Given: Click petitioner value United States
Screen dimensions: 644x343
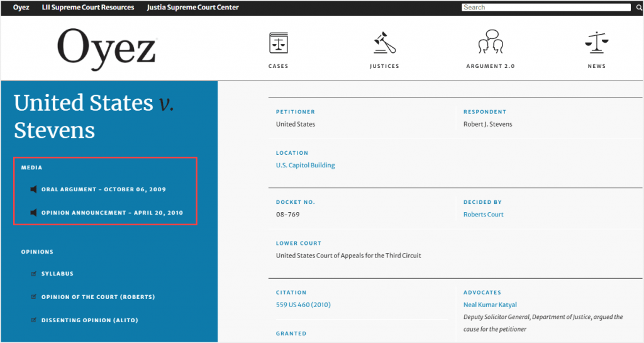Looking at the screenshot, I should 296,124.
